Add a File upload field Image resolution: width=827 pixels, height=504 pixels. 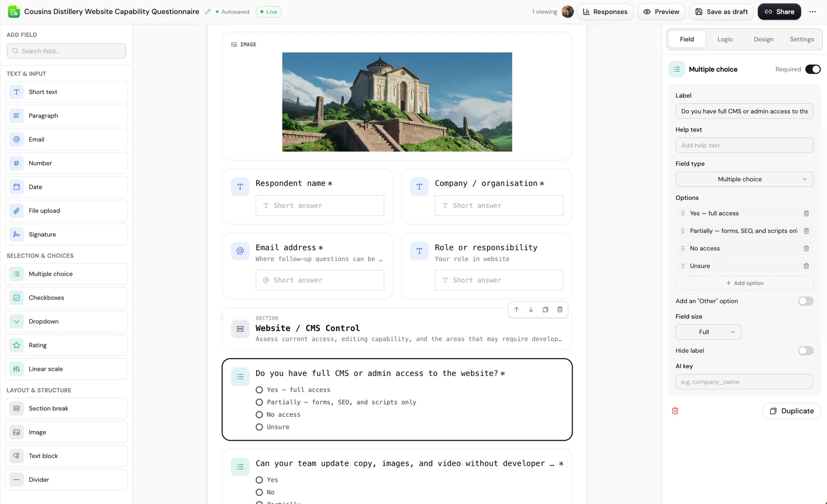[x=67, y=211]
